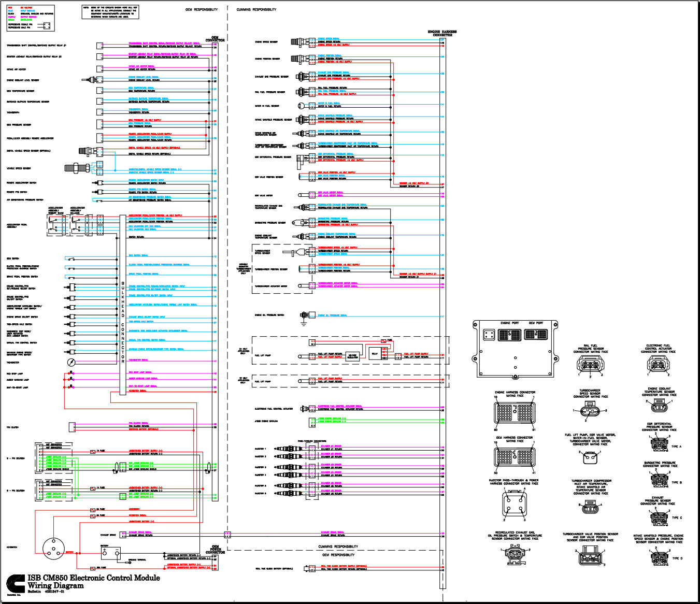
Task: Select the 'REAL TIME CLOCK BATTERY (OPTIONAL)' label
Action: click(x=274, y=569)
